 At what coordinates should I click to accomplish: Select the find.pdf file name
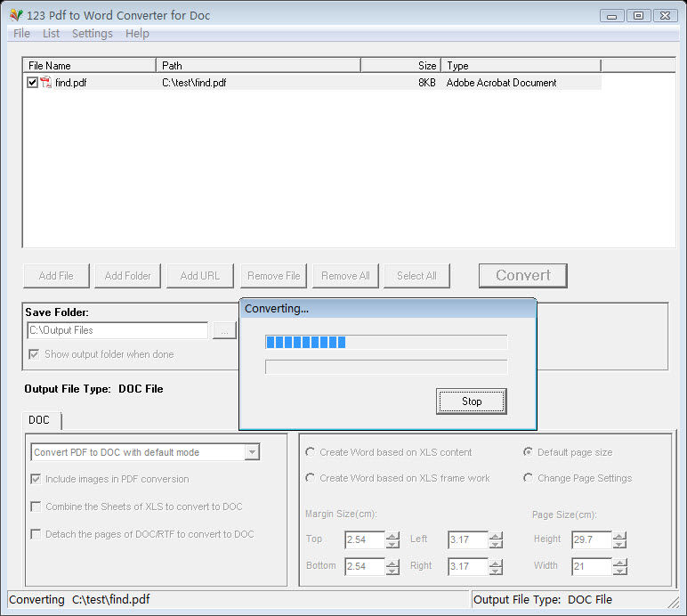pyautogui.click(x=70, y=83)
